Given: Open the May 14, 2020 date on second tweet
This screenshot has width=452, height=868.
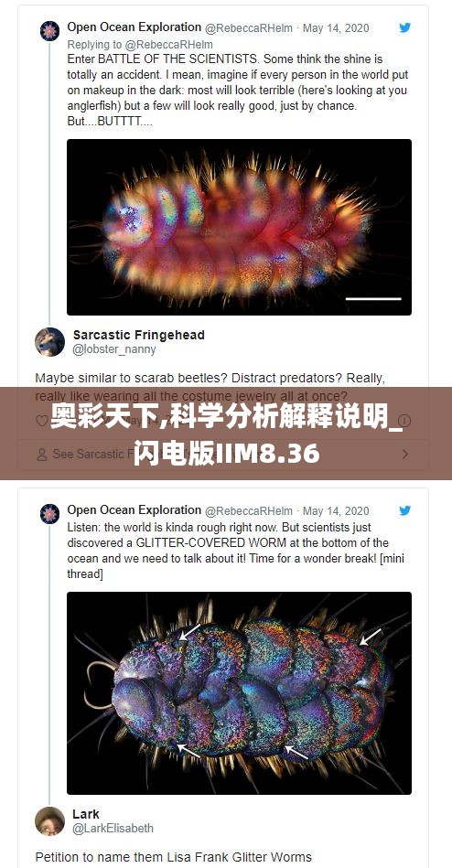Looking at the screenshot, I should [x=336, y=511].
